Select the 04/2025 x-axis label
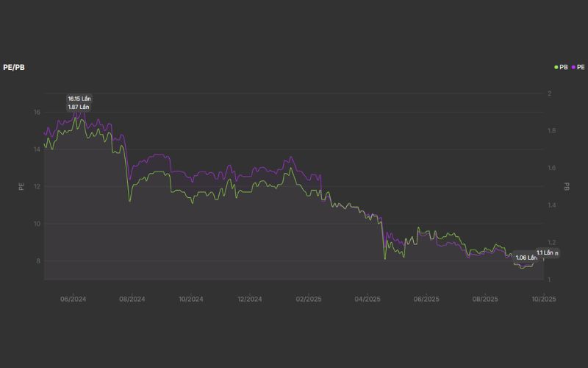 tap(367, 299)
